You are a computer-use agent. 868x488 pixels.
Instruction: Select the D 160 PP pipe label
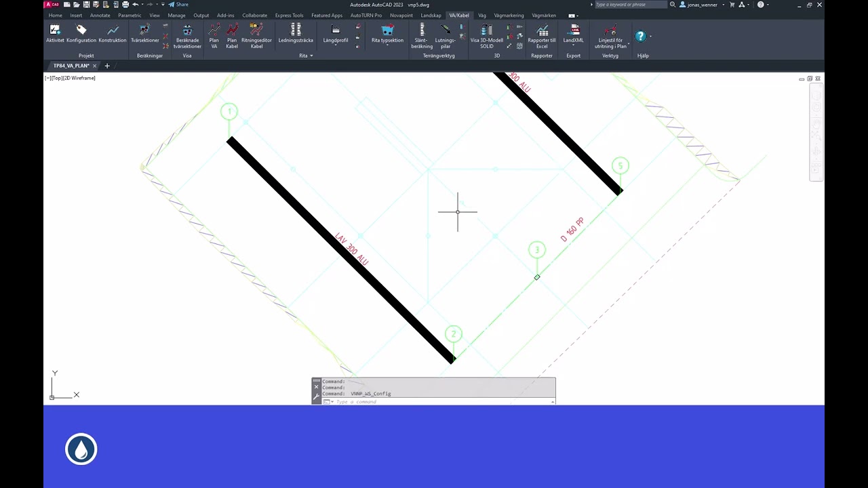572,230
